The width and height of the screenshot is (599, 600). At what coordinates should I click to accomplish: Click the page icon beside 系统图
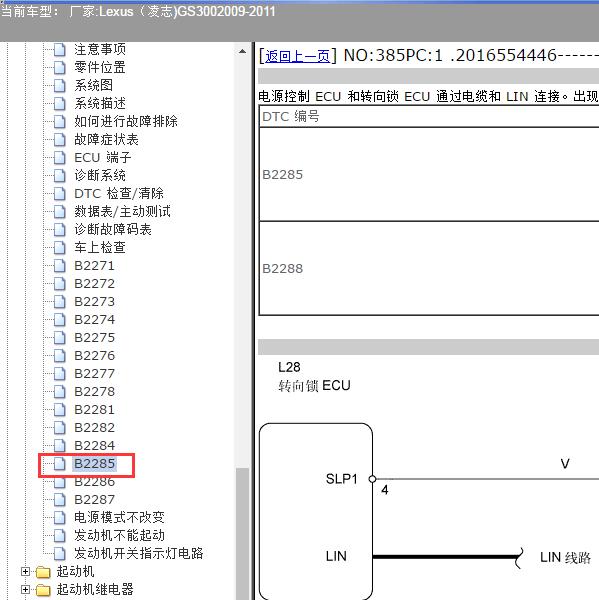pos(59,85)
